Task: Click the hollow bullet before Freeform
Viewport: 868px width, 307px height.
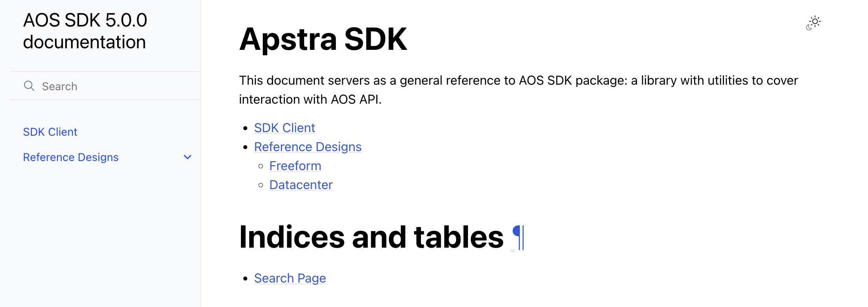Action: coord(261,166)
